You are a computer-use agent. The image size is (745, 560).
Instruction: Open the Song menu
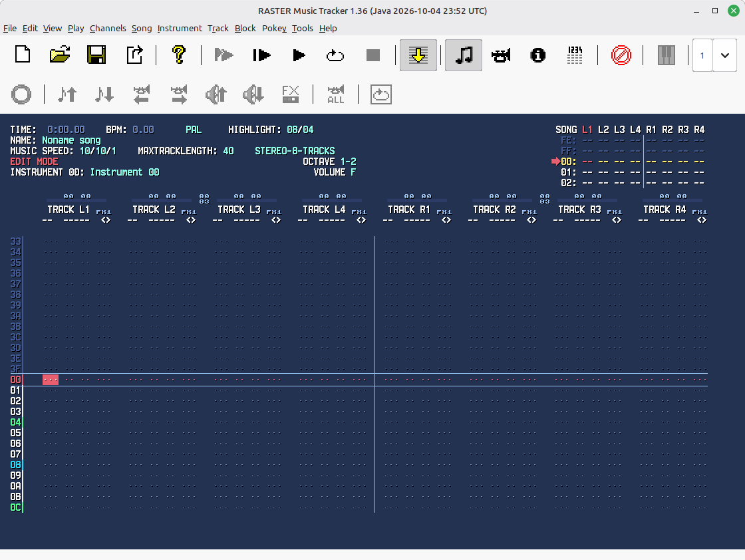click(142, 28)
